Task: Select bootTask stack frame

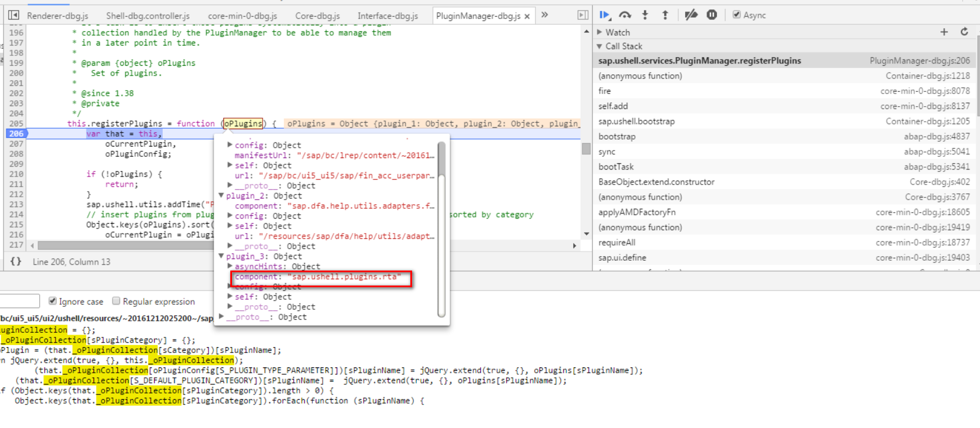Action: pos(784,167)
